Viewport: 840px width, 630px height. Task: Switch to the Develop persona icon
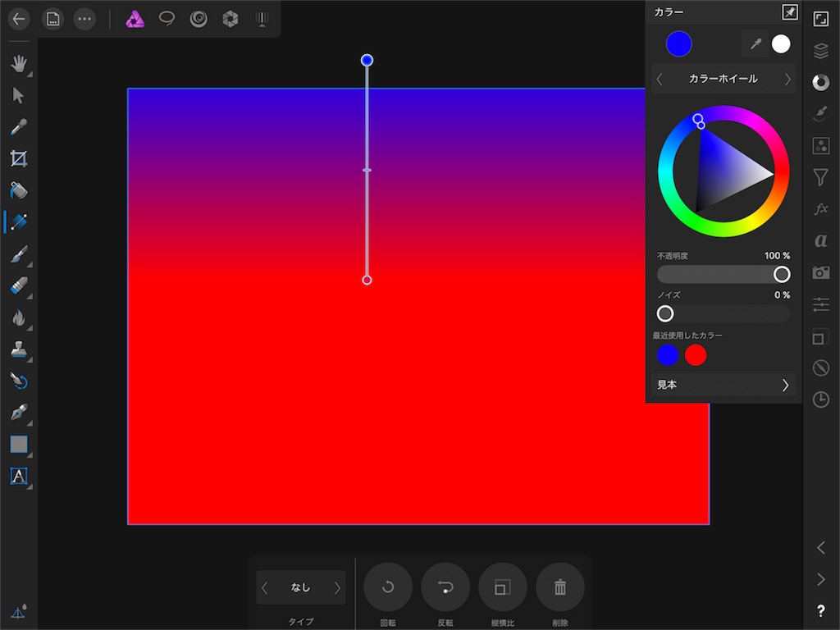point(231,20)
